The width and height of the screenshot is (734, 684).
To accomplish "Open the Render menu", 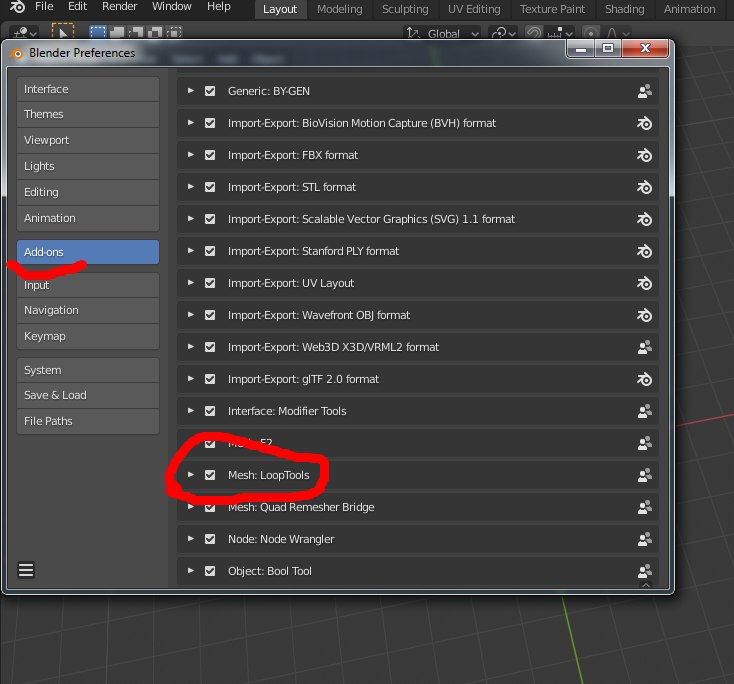I will click(119, 7).
